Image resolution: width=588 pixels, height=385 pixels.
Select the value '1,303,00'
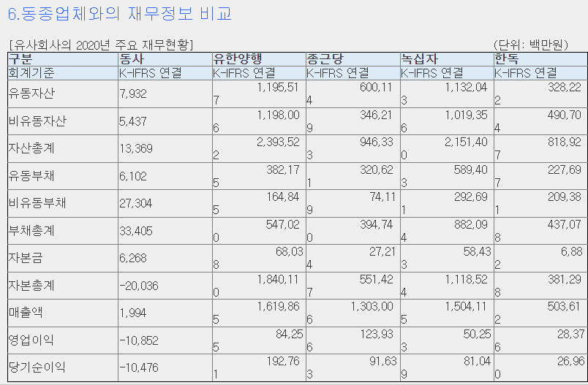pyautogui.click(x=372, y=307)
